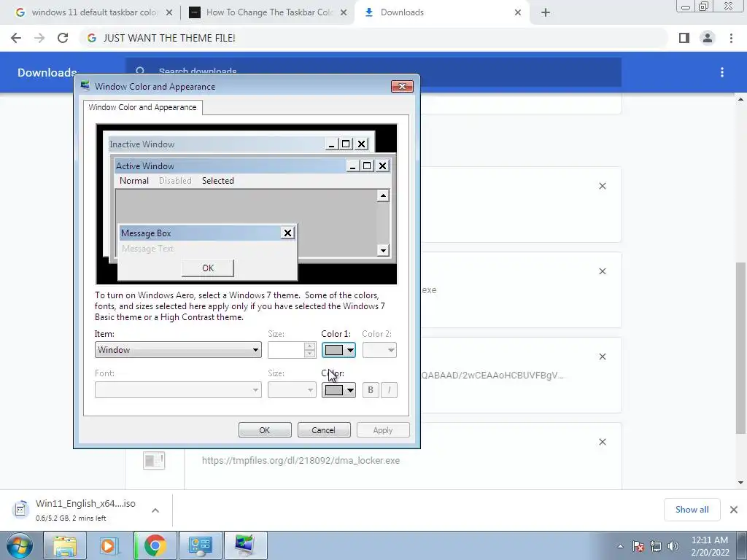Select the Personalization taskbar window icon
This screenshot has height=560, width=747.
point(245,545)
